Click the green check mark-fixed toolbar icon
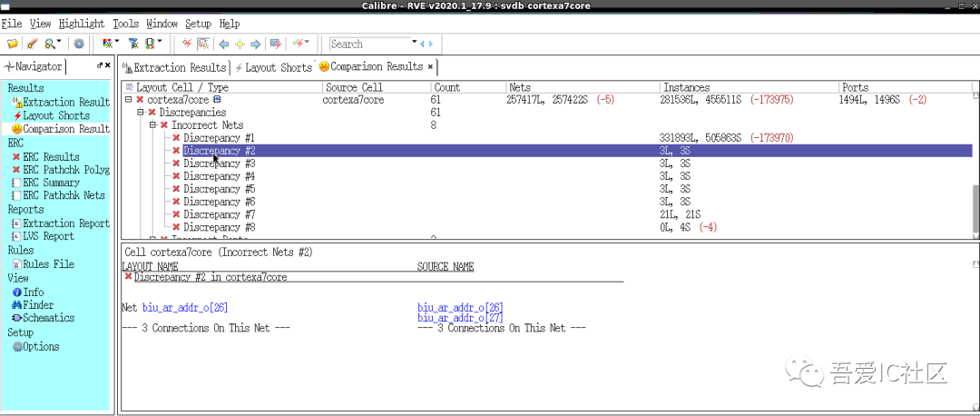 point(298,44)
